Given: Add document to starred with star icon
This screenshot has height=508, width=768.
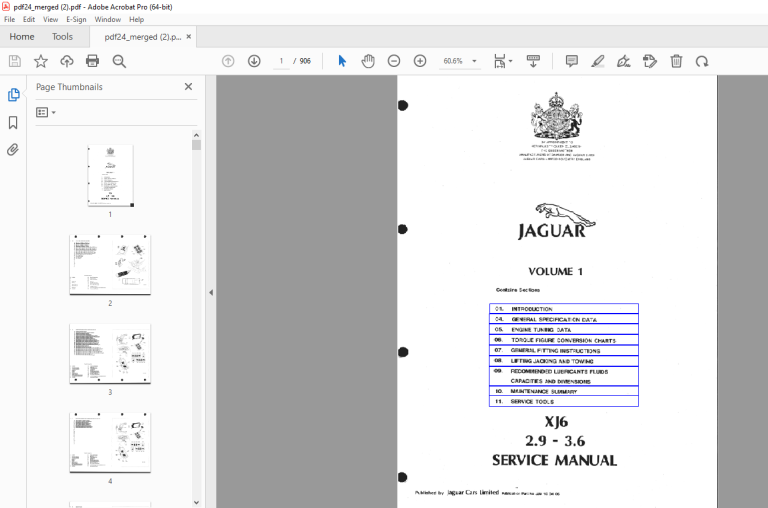Looking at the screenshot, I should (x=41, y=61).
